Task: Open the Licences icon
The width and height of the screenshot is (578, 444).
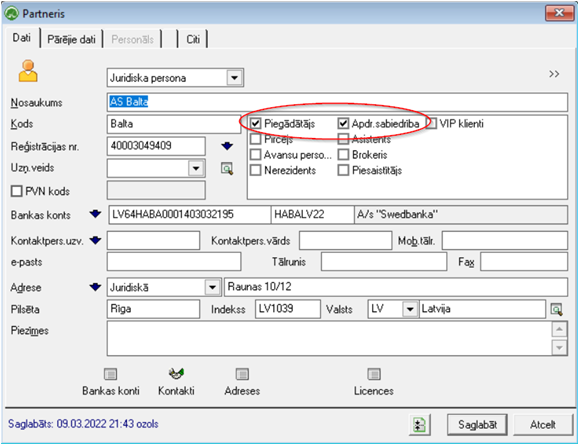Action: [374, 374]
